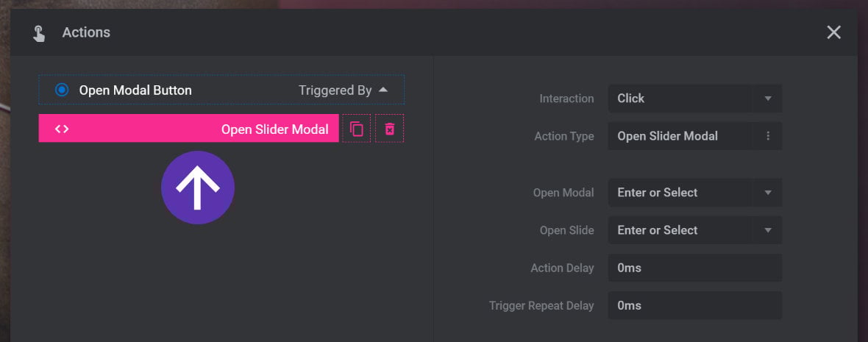Viewport: 868px width, 342px height.
Task: Delete action with the trash icon
Action: pyautogui.click(x=390, y=129)
